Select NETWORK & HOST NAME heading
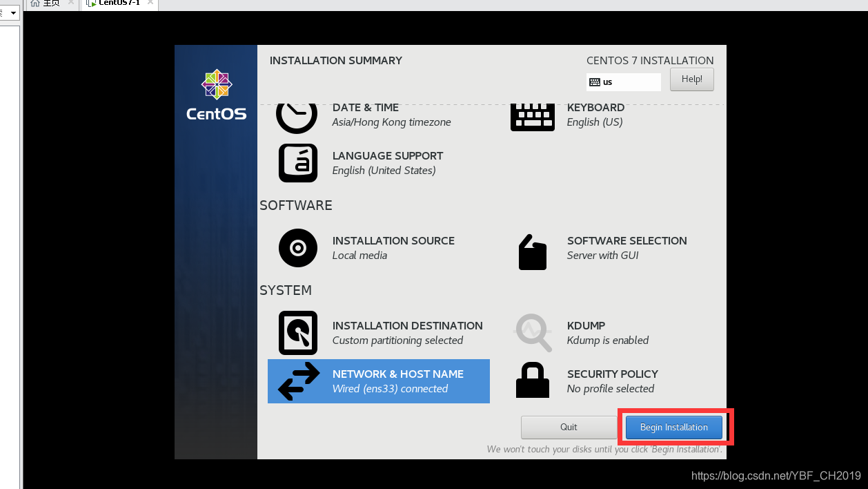 pos(398,374)
